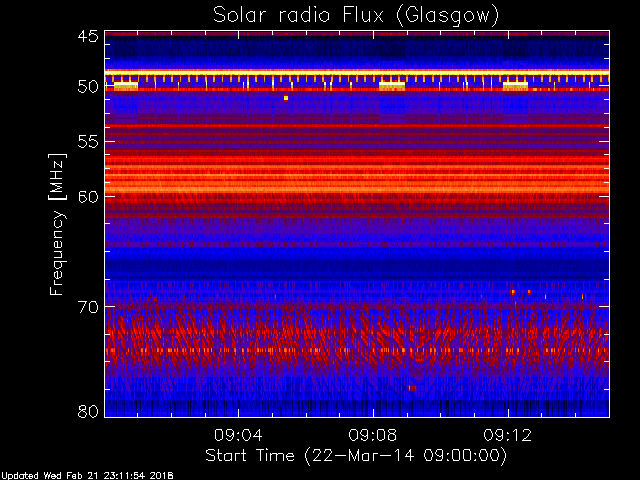Click the red spot near 78 MHz

click(413, 388)
